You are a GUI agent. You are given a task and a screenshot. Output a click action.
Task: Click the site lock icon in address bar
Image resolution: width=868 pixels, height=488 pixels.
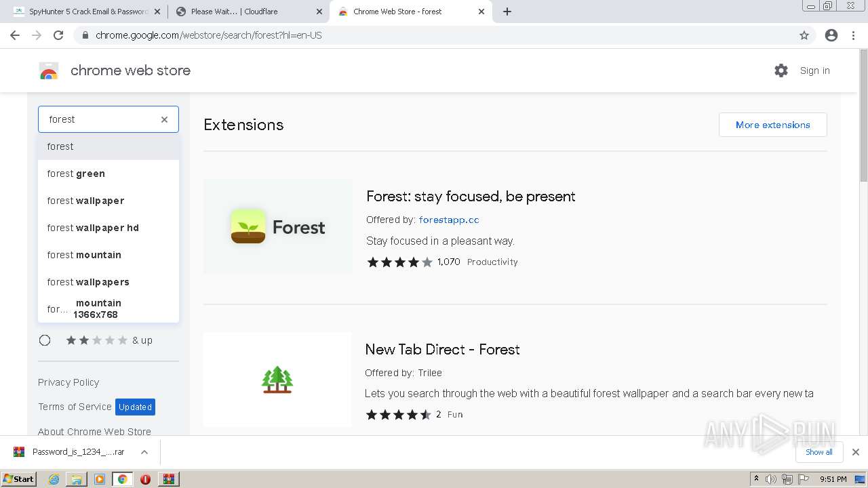(85, 35)
